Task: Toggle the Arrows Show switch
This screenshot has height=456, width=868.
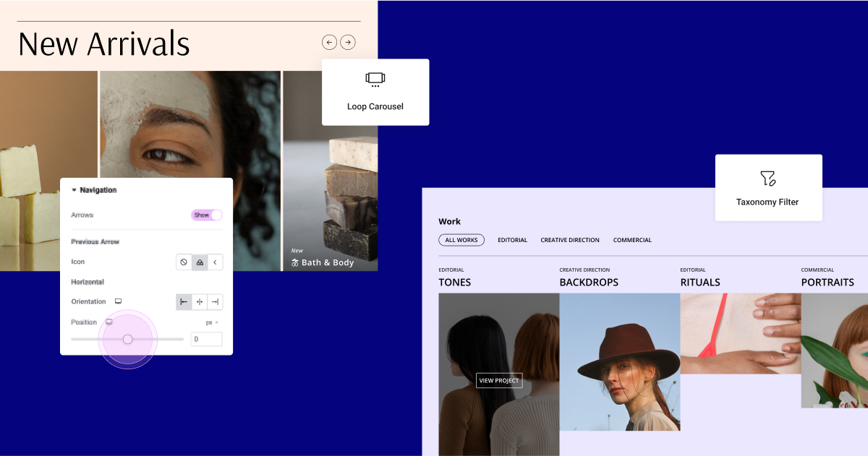Action: coord(207,215)
